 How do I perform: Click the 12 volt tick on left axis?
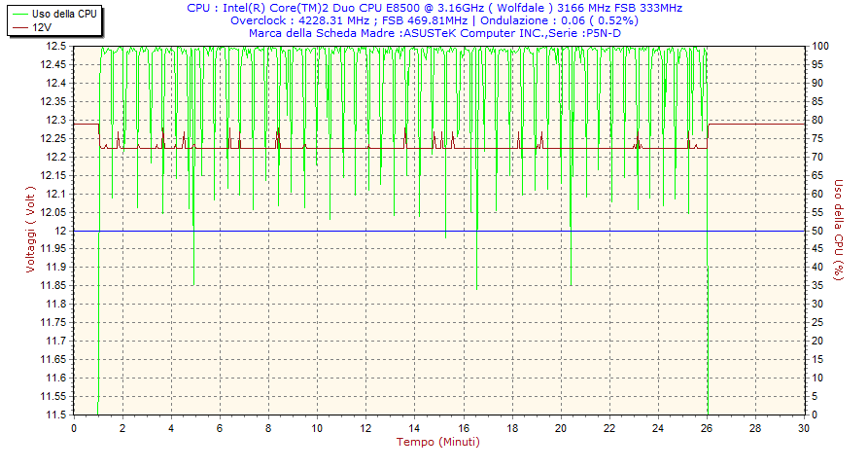click(61, 231)
